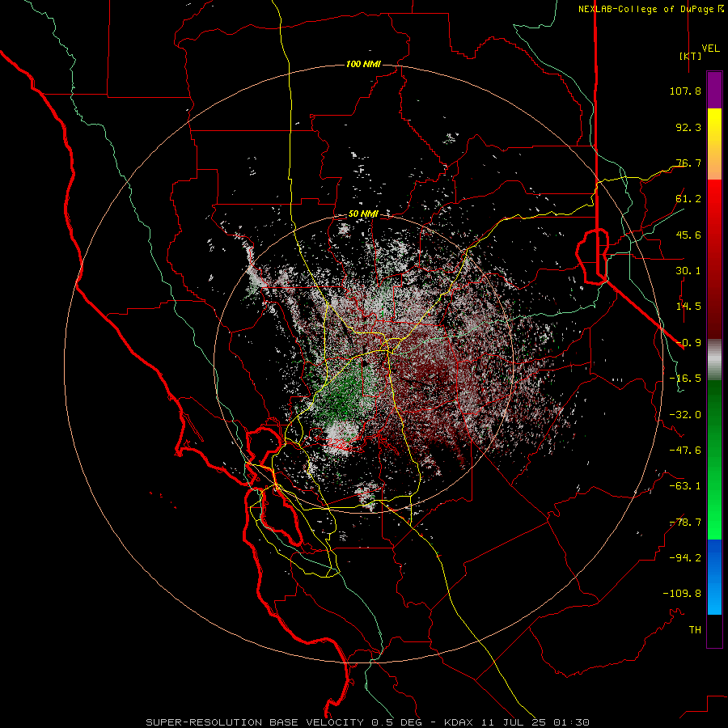Select the -32.0 velocity scale value

(x=685, y=414)
